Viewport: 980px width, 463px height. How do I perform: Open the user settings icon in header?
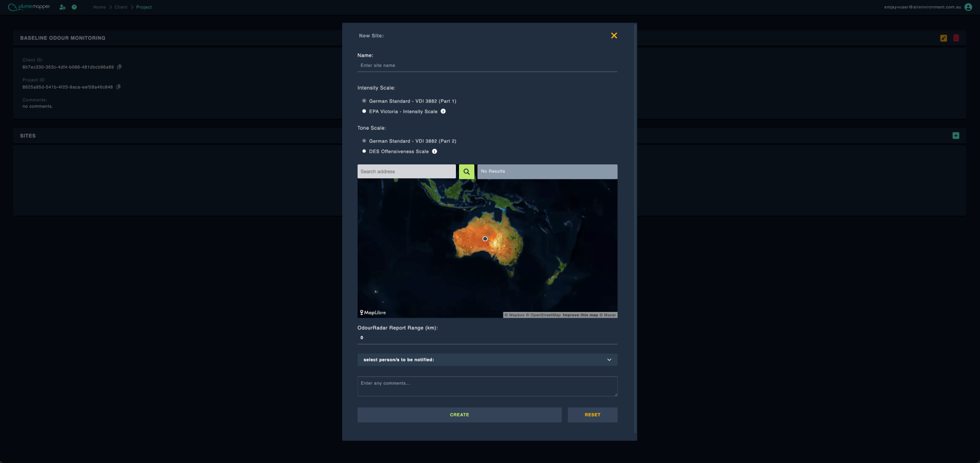click(x=62, y=7)
